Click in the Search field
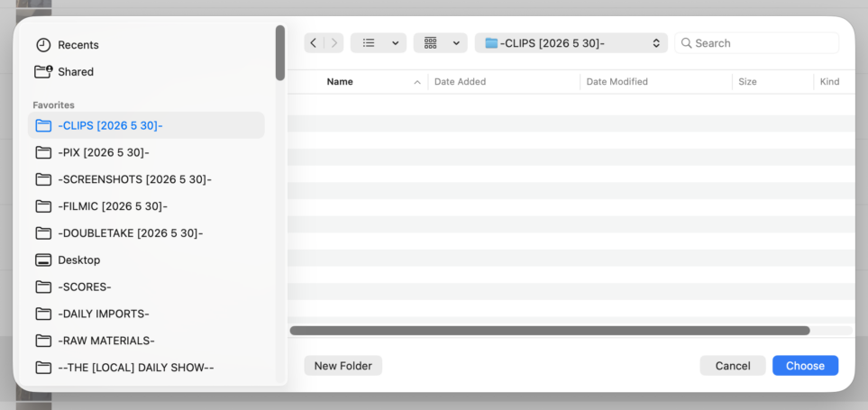Screen dimensions: 868x410 point(757,43)
